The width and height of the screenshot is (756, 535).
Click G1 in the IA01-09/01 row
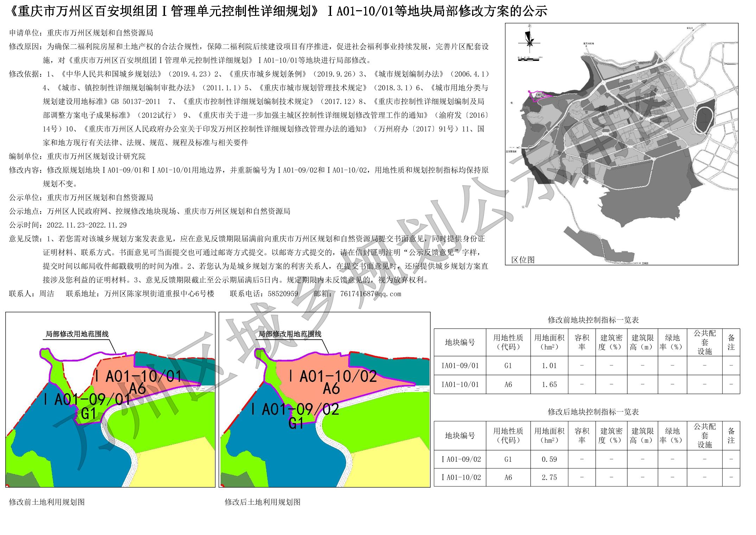[x=508, y=365]
